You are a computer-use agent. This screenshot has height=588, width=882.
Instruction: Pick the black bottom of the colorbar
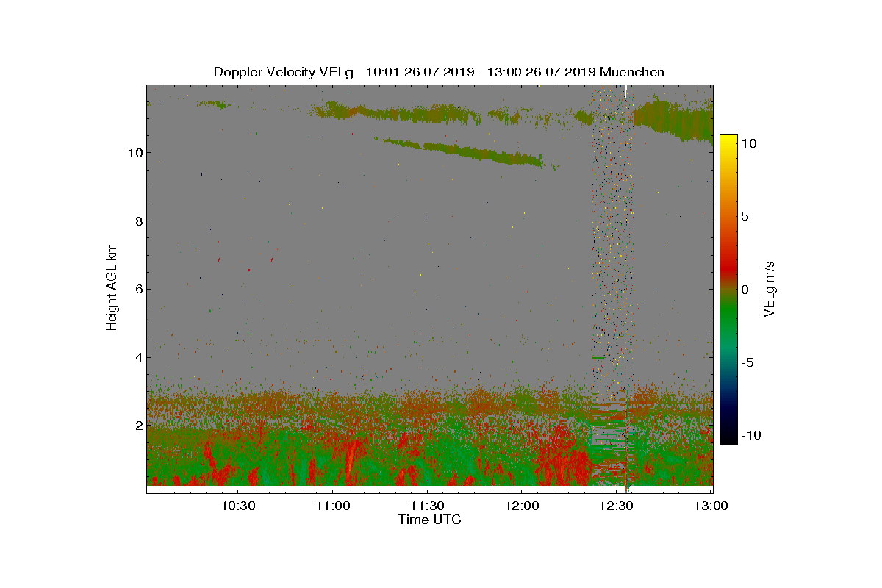pos(728,437)
